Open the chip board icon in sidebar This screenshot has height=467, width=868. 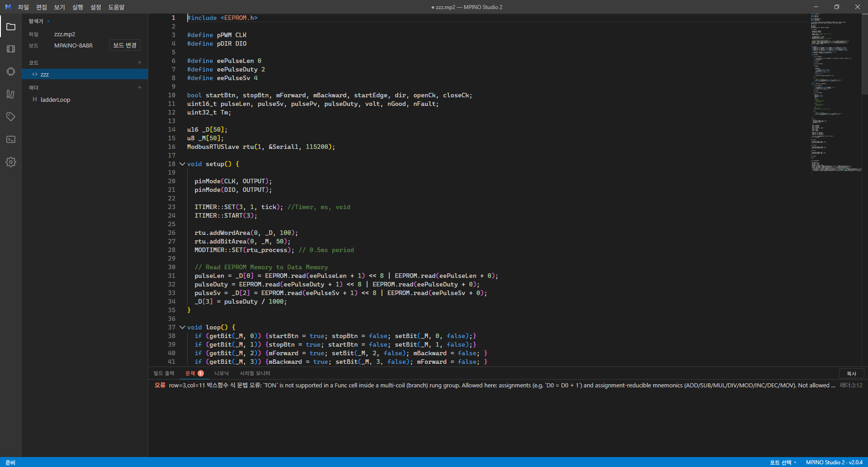(x=11, y=71)
